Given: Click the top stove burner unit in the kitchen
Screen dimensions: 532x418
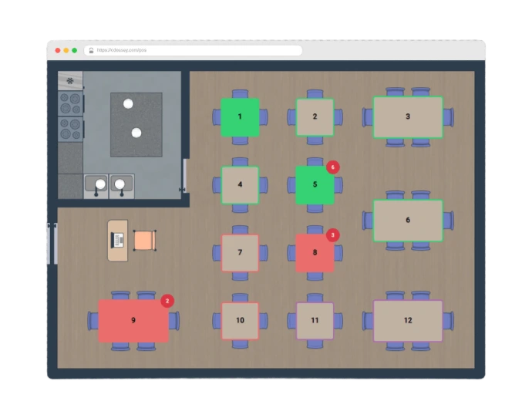Looking at the screenshot, I should 70,103.
